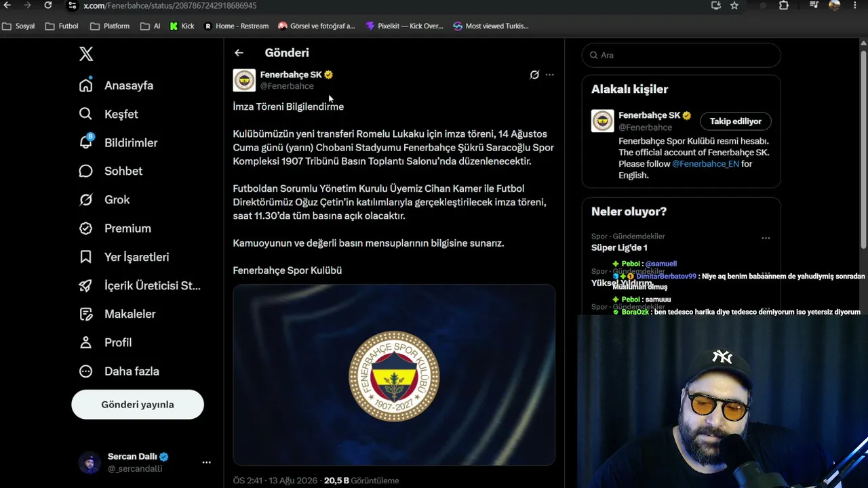Viewport: 868px width, 488px height.
Task: Click the install app icon in address bar
Action: coord(716,5)
